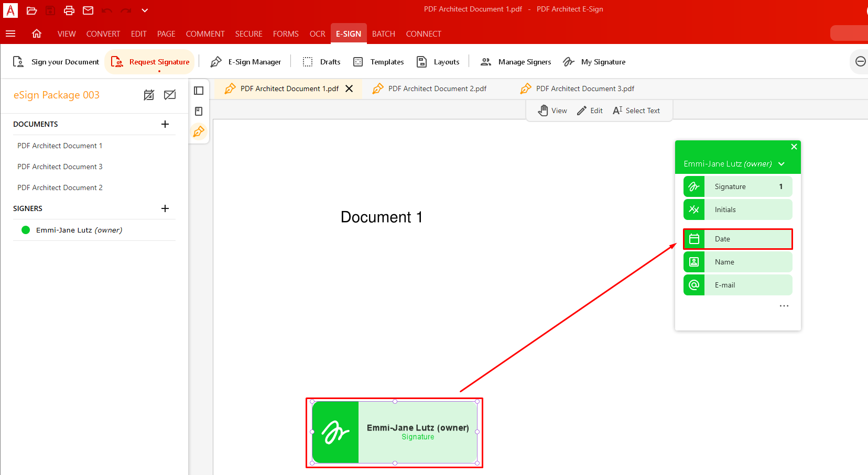Choose the Date field
The image size is (868, 475).
click(x=738, y=239)
